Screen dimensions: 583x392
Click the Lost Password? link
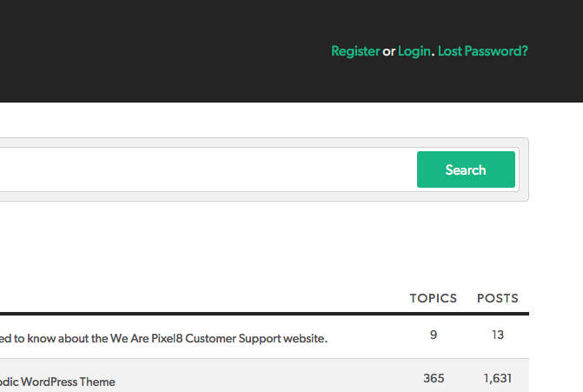coord(482,51)
